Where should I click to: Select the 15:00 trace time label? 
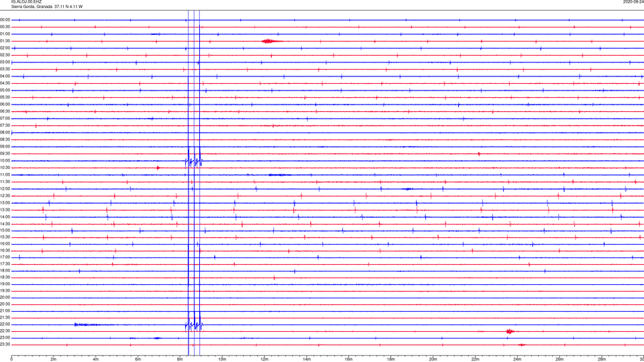click(5, 231)
